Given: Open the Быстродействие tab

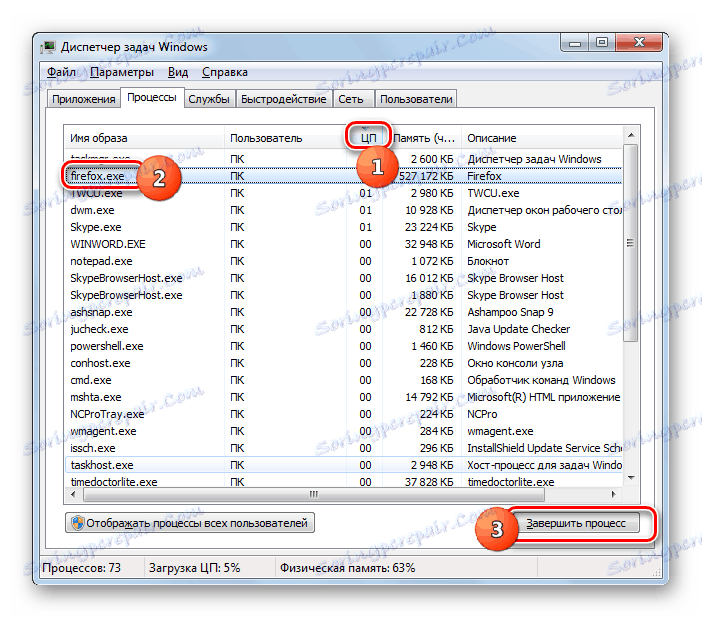Looking at the screenshot, I should pos(283,99).
